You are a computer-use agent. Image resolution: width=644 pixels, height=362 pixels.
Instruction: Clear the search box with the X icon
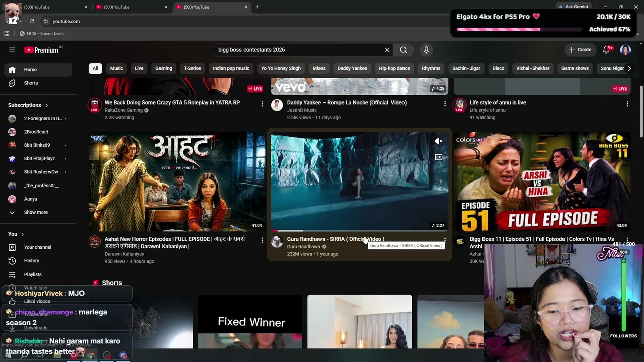coord(387,50)
